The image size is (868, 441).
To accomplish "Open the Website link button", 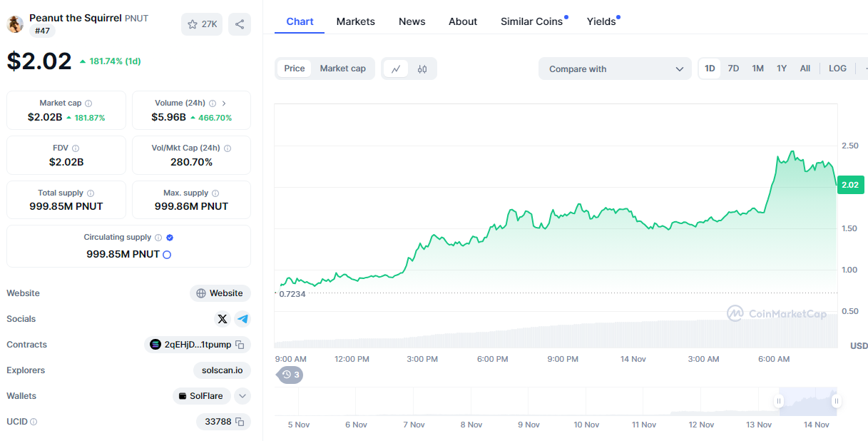I will click(x=220, y=293).
